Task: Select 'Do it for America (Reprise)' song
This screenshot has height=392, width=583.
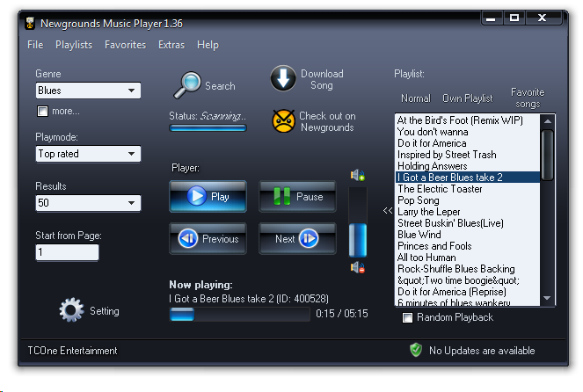Action: (x=467, y=292)
